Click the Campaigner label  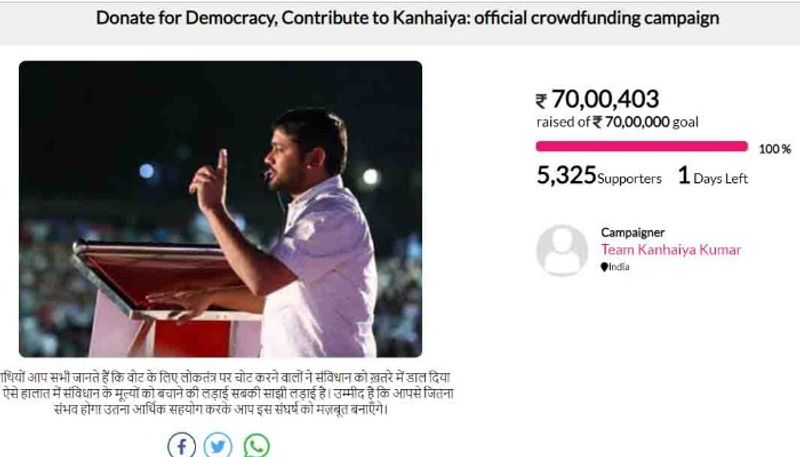[x=632, y=232]
